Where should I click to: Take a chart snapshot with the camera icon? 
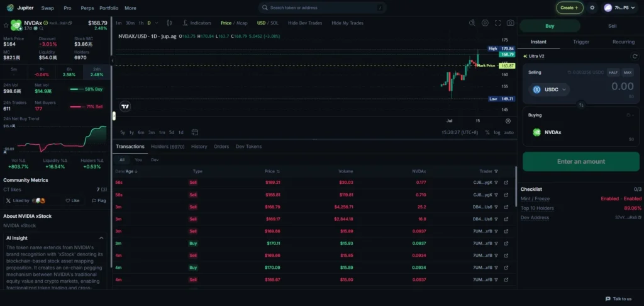510,23
